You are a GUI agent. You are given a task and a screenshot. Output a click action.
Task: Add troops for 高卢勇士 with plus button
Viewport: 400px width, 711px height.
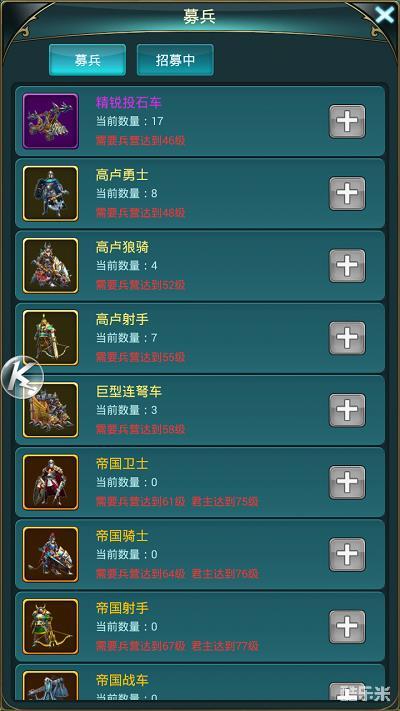[x=347, y=194]
